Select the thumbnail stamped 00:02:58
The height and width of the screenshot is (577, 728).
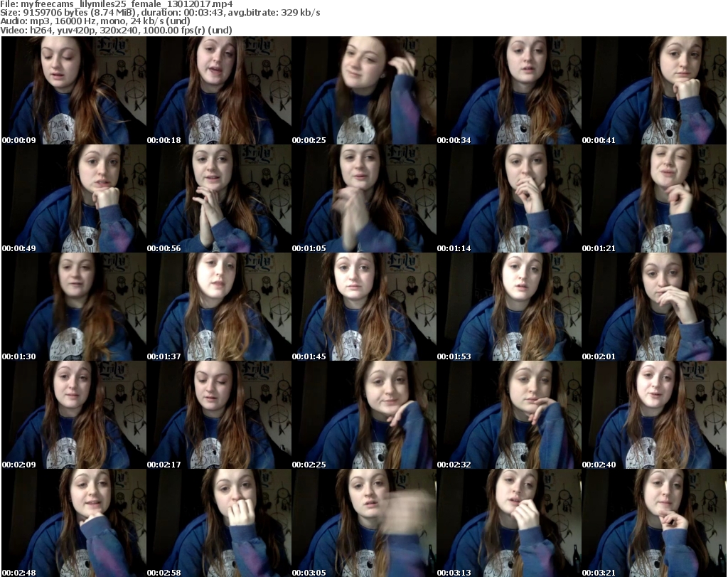coord(219,523)
